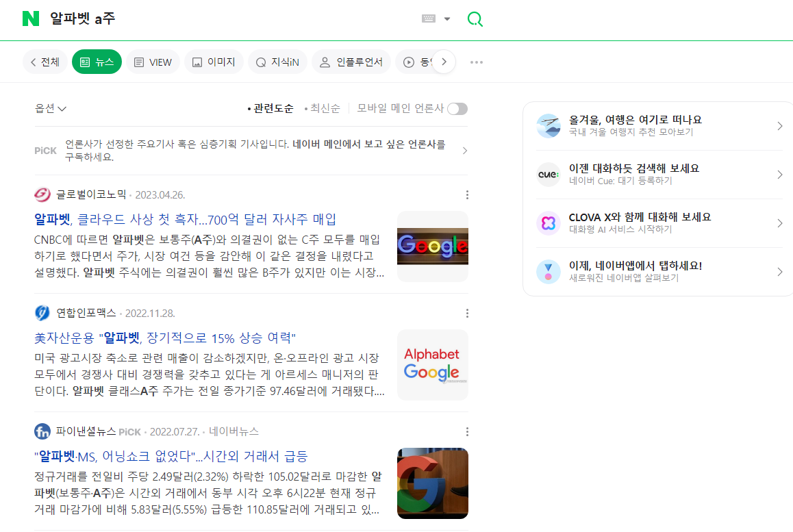The height and width of the screenshot is (532, 793).
Task: Click the 이미지 tab picture icon
Action: (197, 62)
